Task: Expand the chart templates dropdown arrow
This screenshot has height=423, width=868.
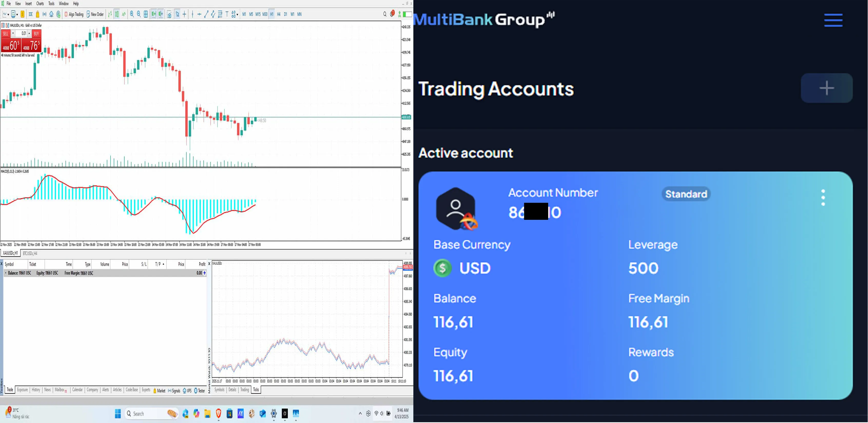Action: click(x=17, y=14)
